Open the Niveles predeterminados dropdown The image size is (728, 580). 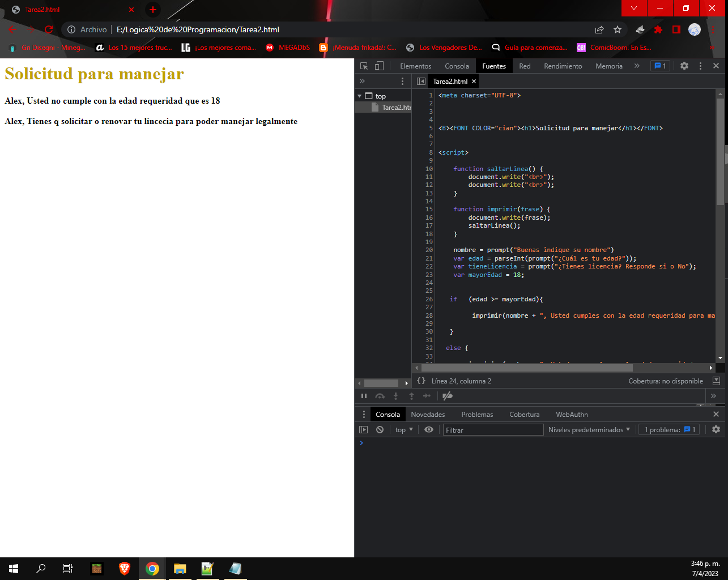(x=589, y=430)
